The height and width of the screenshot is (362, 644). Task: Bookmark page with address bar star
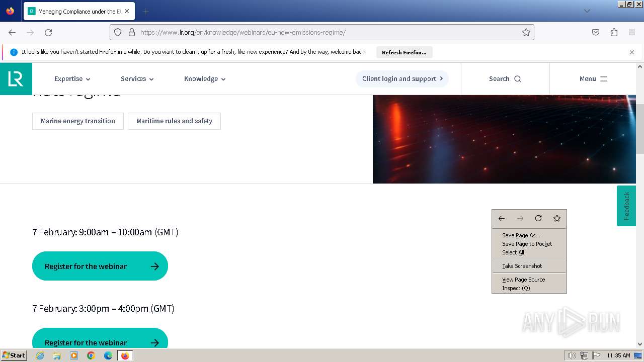(526, 32)
